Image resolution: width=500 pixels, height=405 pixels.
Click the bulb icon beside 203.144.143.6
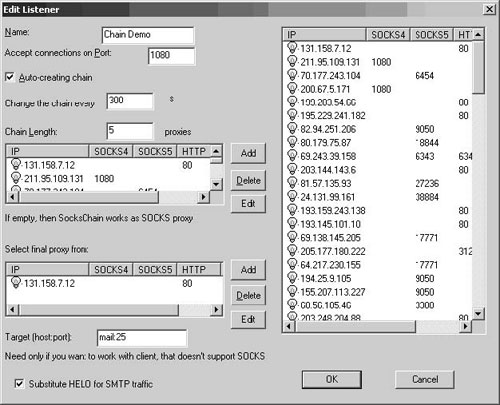(292, 169)
